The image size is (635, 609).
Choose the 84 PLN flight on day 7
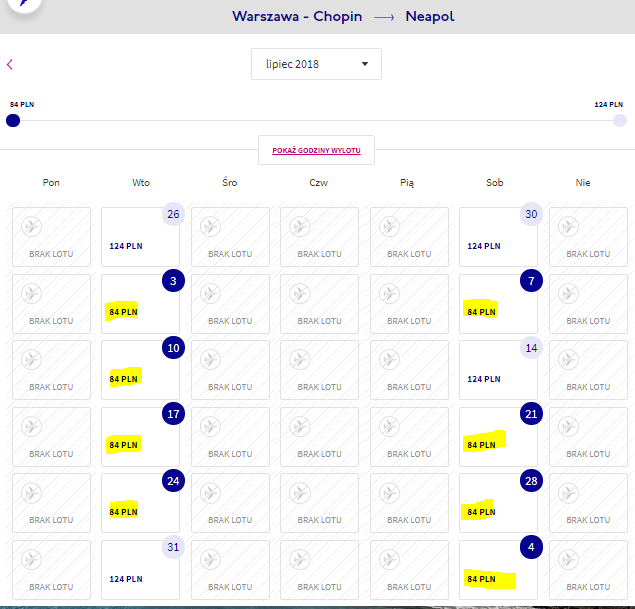[498, 304]
